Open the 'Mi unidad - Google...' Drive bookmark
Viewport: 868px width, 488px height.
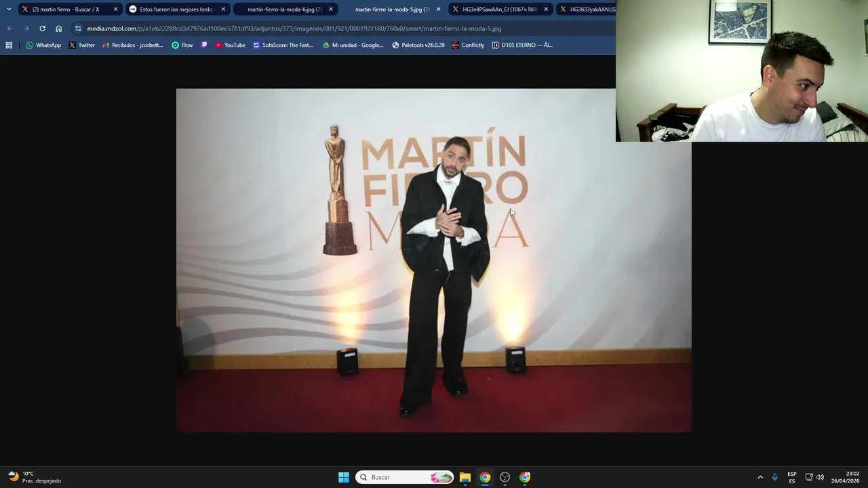coord(353,45)
